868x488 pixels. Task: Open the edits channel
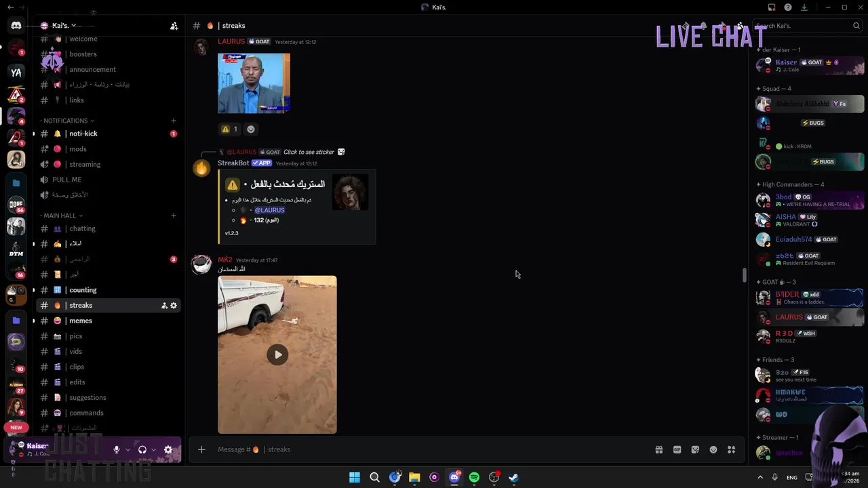pos(108,382)
